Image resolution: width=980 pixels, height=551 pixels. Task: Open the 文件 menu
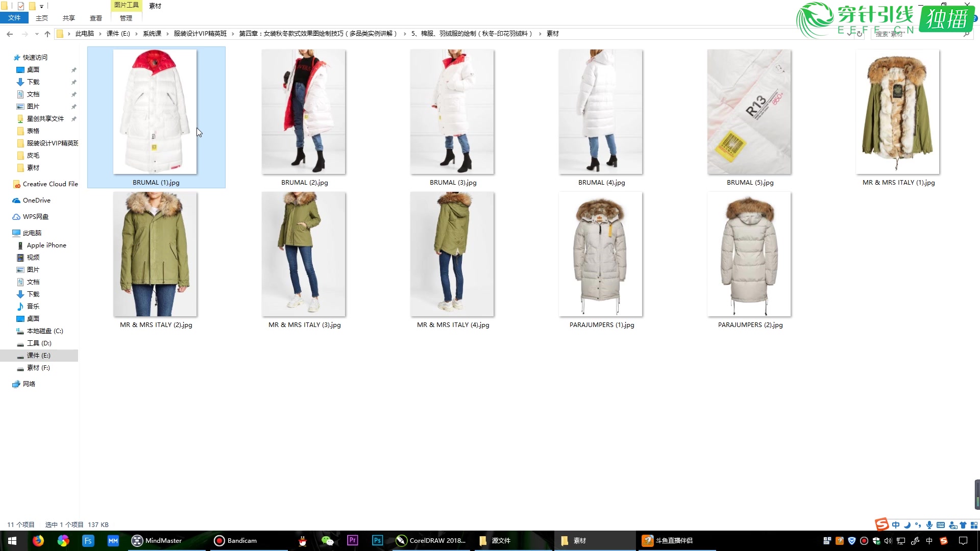coord(14,18)
